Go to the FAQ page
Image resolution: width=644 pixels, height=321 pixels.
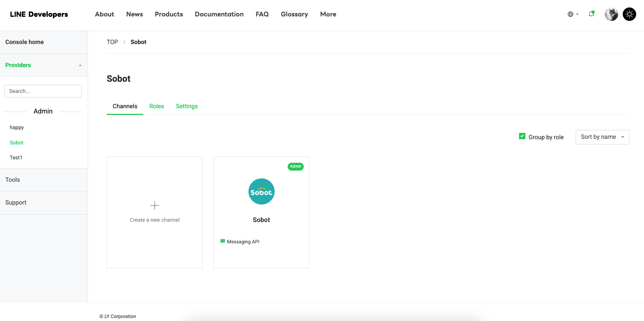[x=262, y=14]
